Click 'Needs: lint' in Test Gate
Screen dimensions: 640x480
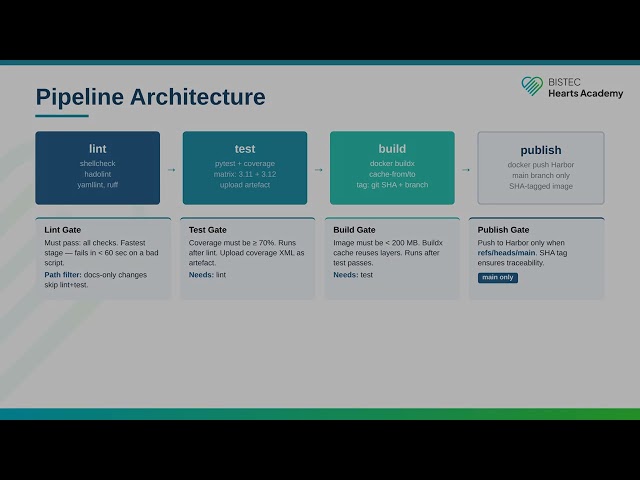coord(207,275)
